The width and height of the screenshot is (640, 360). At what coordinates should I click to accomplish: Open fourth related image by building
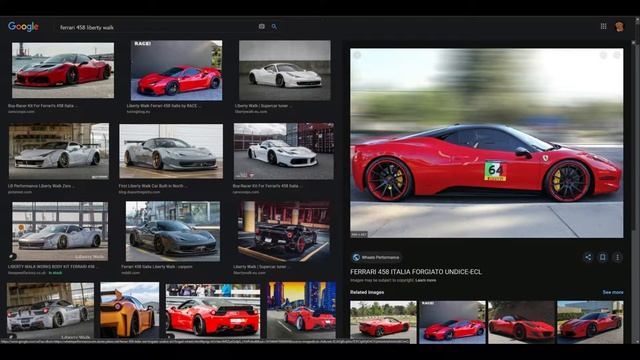pos(590,322)
